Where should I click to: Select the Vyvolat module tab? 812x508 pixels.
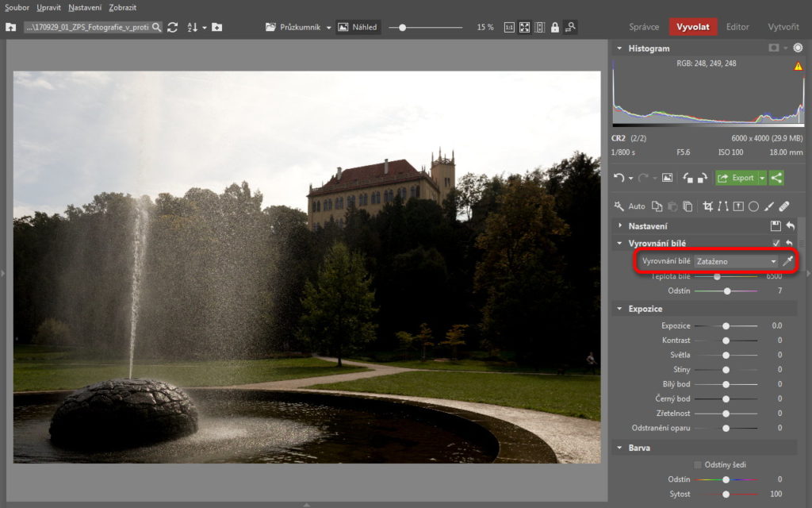pos(693,27)
